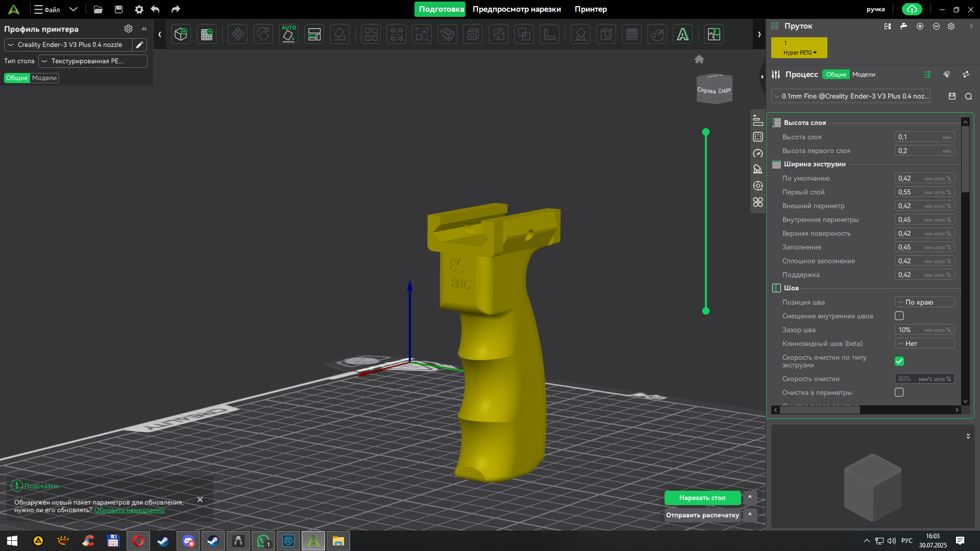Screen dimensions: 980x551
Task: Switch to Принтер tab
Action: pyautogui.click(x=591, y=9)
